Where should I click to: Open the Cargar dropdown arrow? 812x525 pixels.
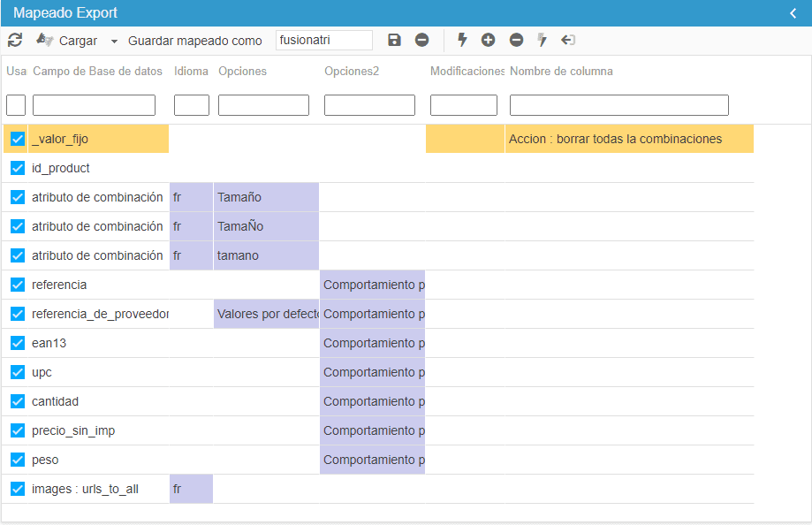tap(114, 42)
